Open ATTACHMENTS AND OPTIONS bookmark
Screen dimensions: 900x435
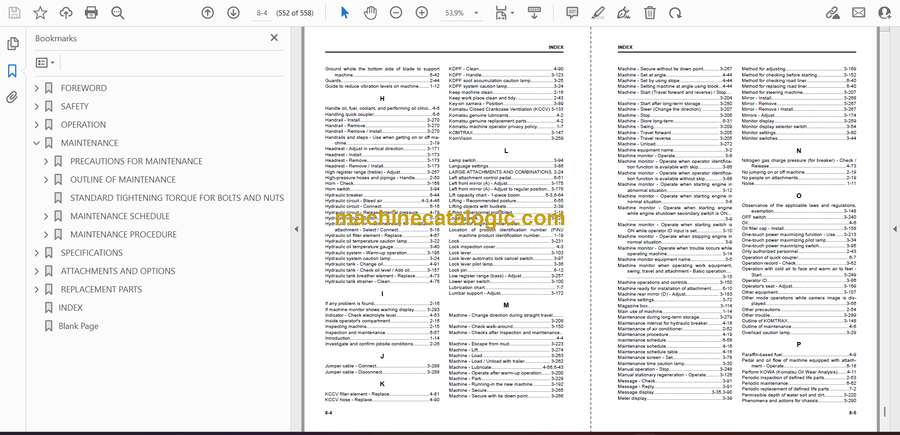pyautogui.click(x=118, y=271)
